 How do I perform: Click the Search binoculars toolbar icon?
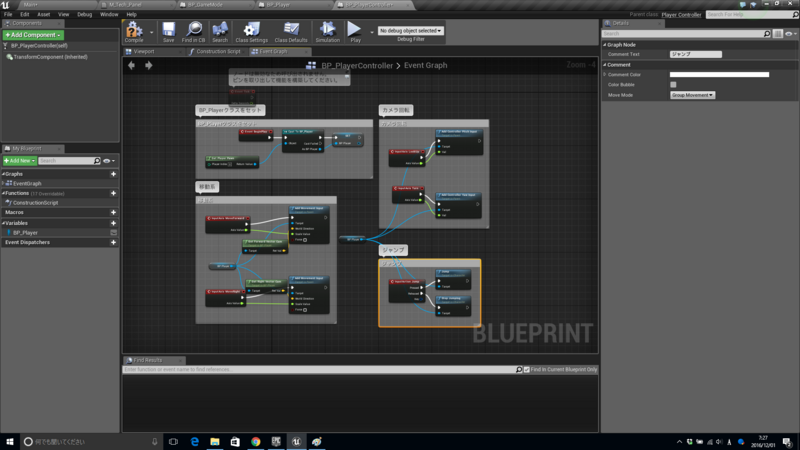tap(220, 32)
